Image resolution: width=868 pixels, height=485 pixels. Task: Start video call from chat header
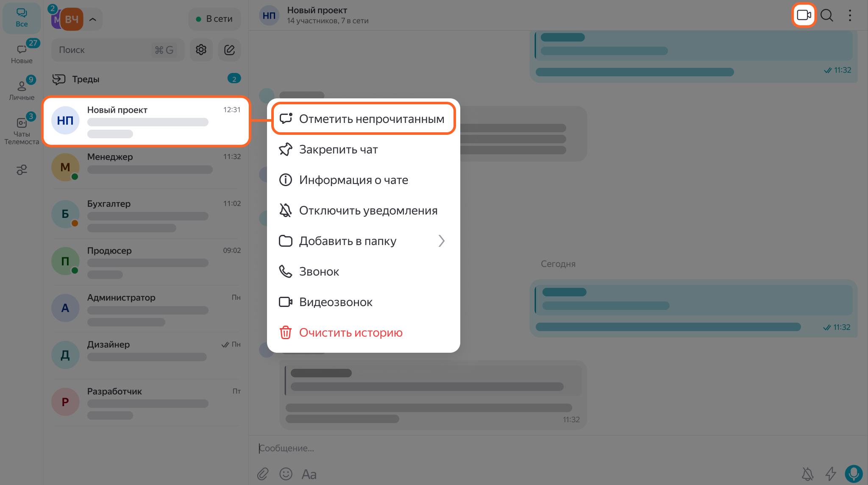point(804,15)
